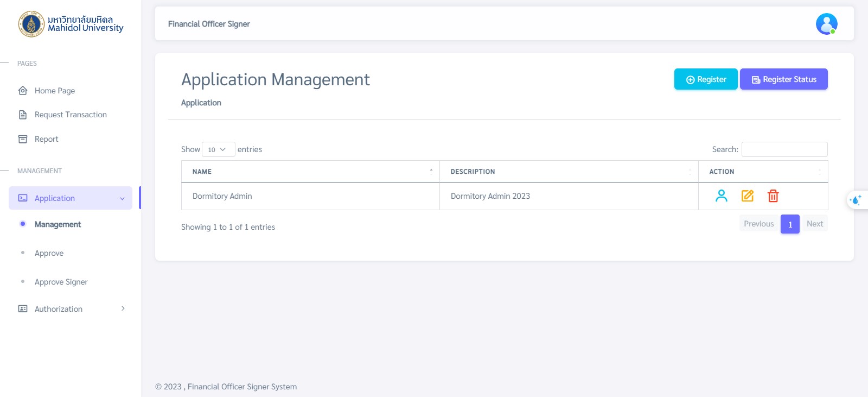Viewport: 868px width, 397px height.
Task: Go to the Next page of entries
Action: pyautogui.click(x=814, y=224)
